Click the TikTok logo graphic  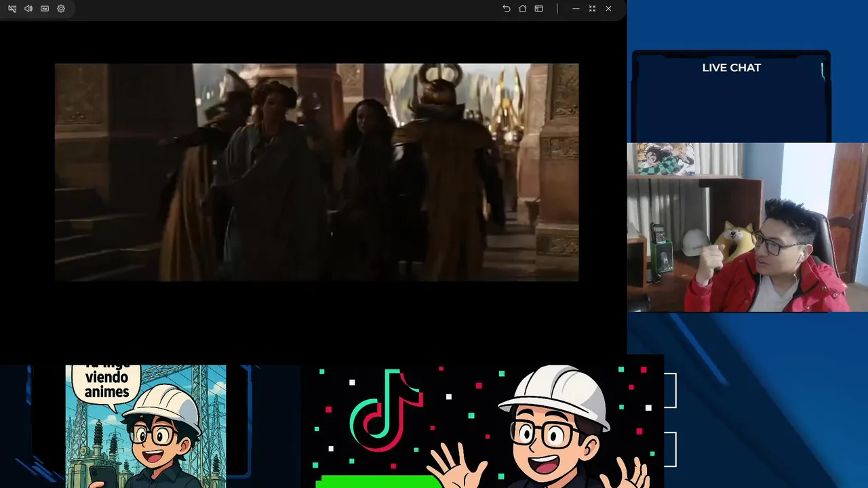[386, 410]
